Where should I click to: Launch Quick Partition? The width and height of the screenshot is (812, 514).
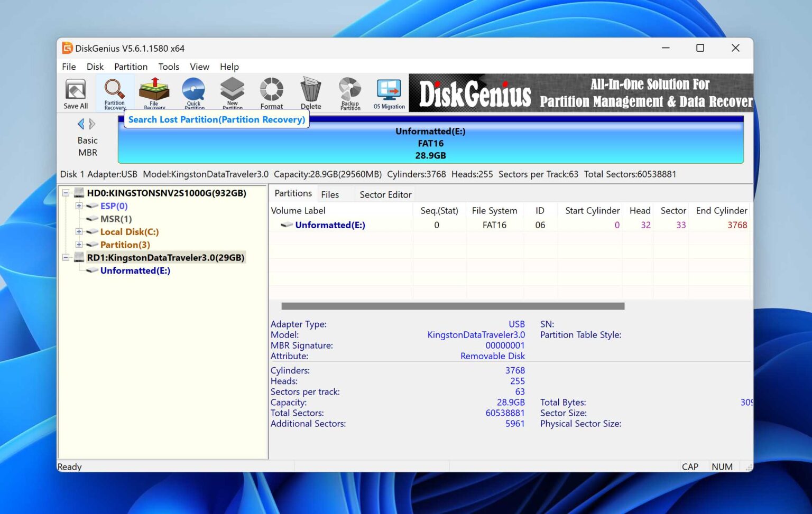coord(193,92)
